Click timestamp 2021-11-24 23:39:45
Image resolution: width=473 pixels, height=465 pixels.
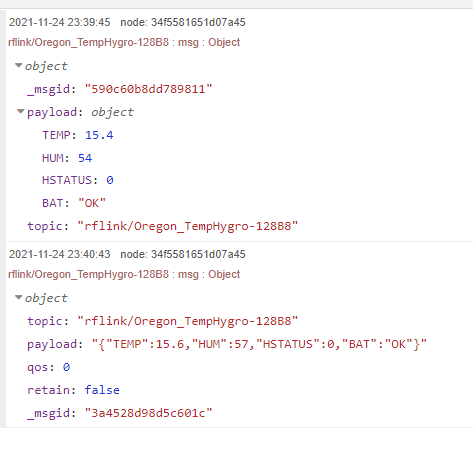(59, 22)
